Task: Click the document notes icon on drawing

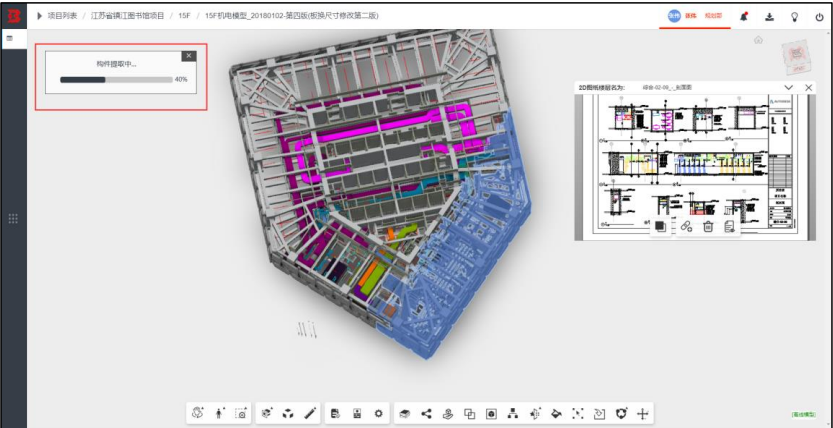Action: click(x=730, y=226)
